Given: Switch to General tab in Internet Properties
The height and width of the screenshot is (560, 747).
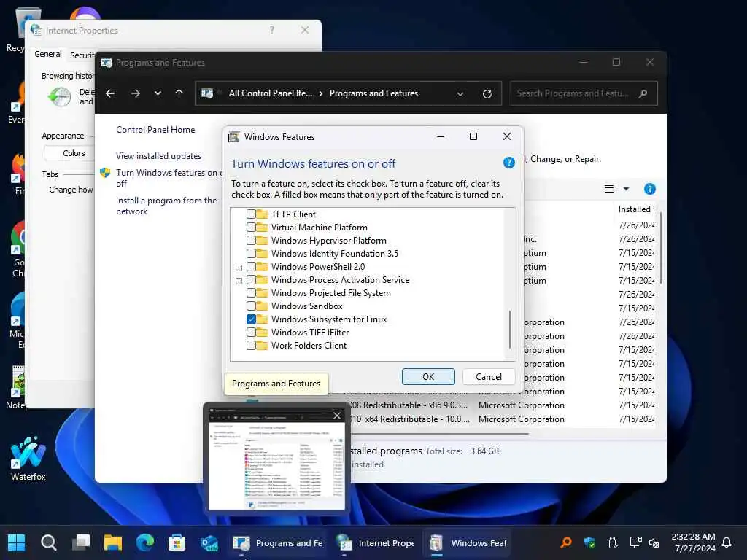Looking at the screenshot, I should [x=48, y=54].
